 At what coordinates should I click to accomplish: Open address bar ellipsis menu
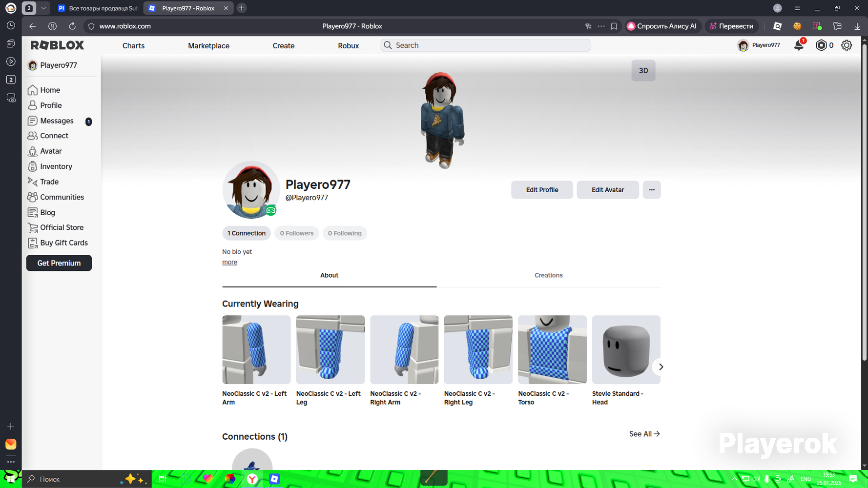[x=601, y=26]
